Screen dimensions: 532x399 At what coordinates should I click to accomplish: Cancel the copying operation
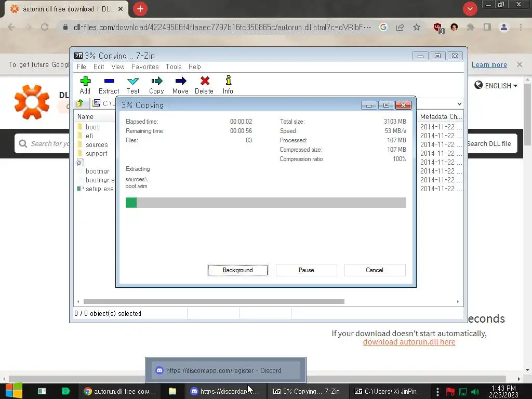point(375,270)
